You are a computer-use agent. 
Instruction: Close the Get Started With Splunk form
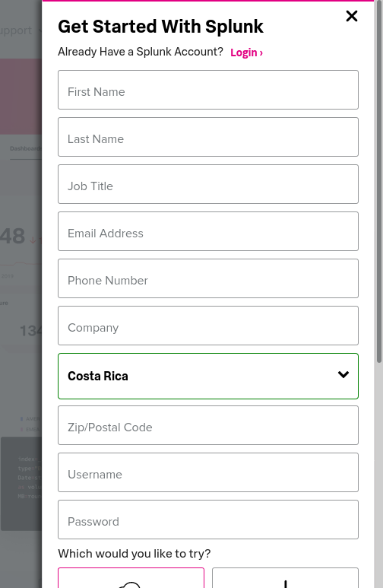[x=352, y=16]
